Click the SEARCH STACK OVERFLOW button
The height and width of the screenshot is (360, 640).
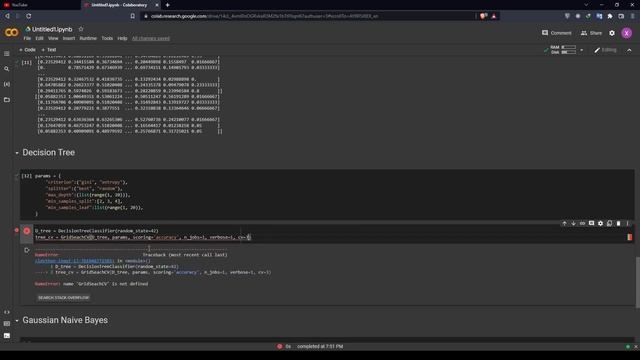pyautogui.click(x=63, y=298)
